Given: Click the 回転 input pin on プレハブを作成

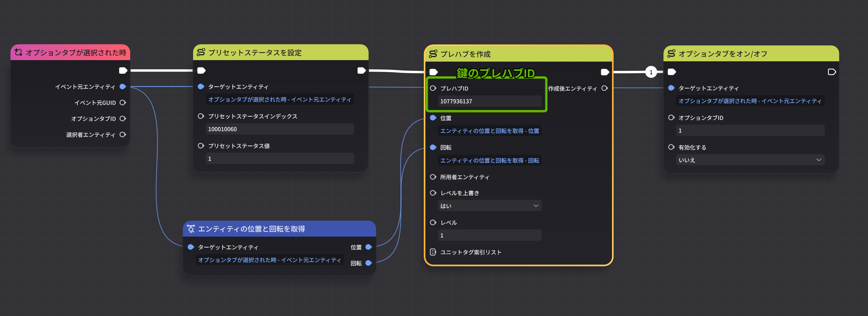Looking at the screenshot, I should coord(433,147).
